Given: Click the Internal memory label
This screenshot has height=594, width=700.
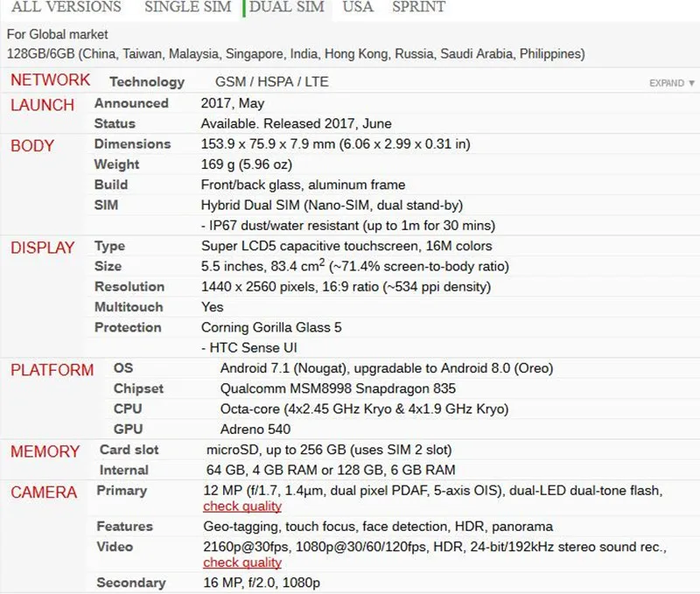Looking at the screenshot, I should pos(124,470).
